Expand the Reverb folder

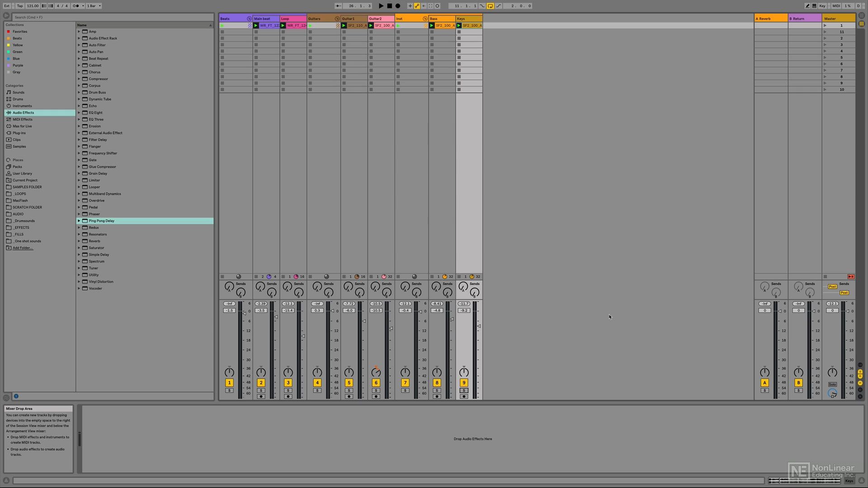(79, 241)
